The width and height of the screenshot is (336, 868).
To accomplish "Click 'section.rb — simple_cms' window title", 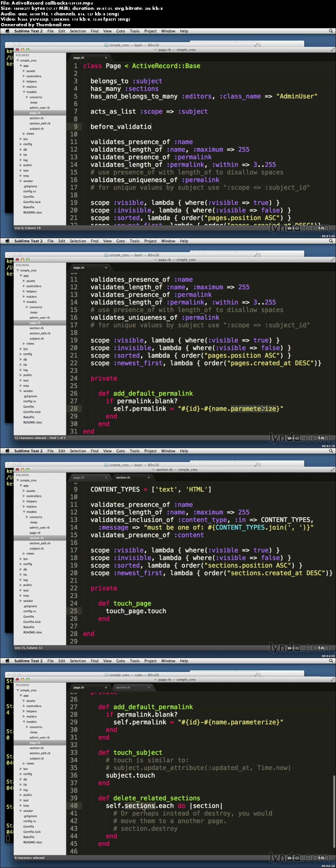I will (177, 469).
